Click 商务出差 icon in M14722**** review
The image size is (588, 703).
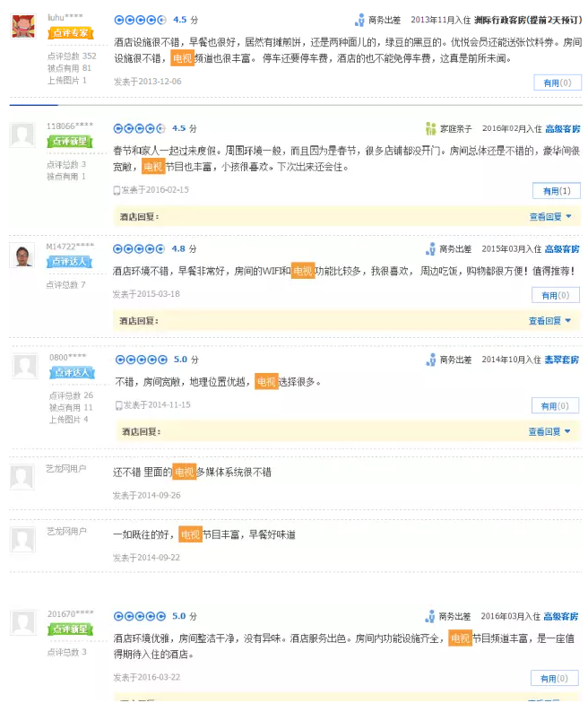point(430,249)
